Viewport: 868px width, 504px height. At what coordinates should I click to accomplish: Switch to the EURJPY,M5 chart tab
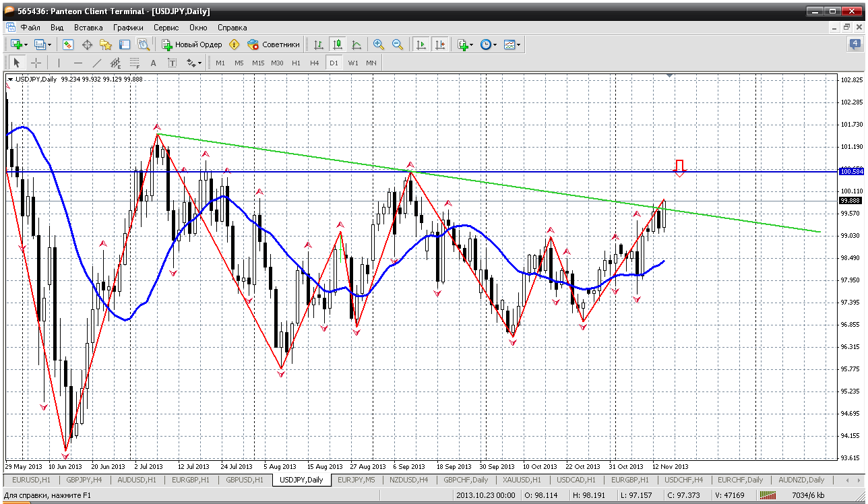click(357, 480)
